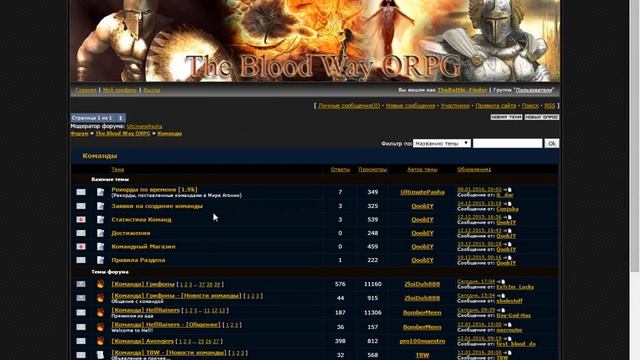Go to last post icon in Рекорды по времени row
Viewport: 640px width, 360px height.
(x=507, y=190)
